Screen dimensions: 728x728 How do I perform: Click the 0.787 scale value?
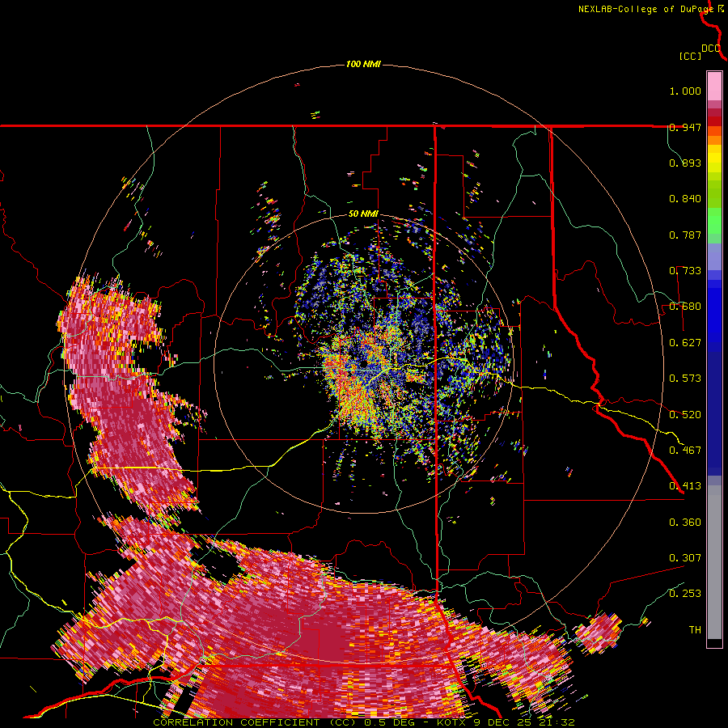[685, 235]
